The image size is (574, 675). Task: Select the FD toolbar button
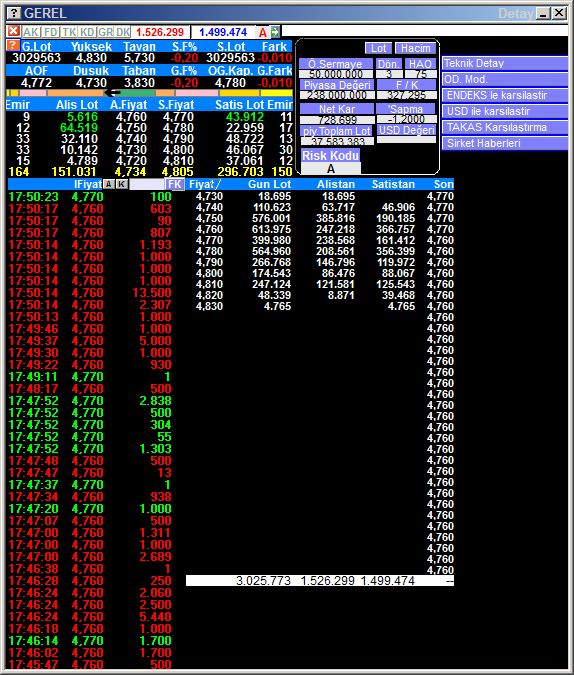50,32
